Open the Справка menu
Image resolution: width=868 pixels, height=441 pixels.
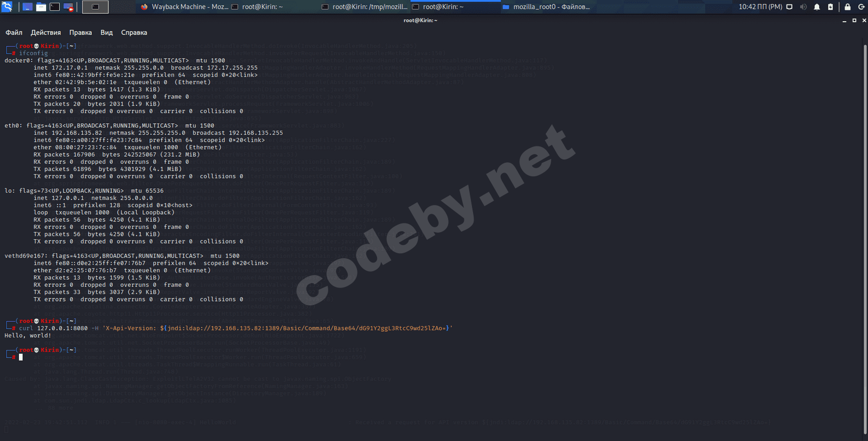pos(134,33)
